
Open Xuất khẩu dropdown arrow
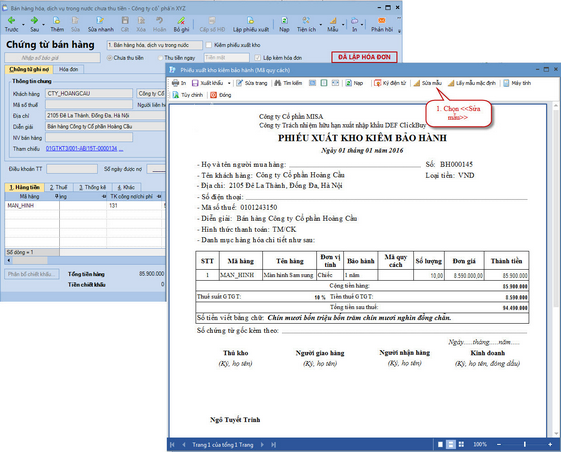[229, 83]
